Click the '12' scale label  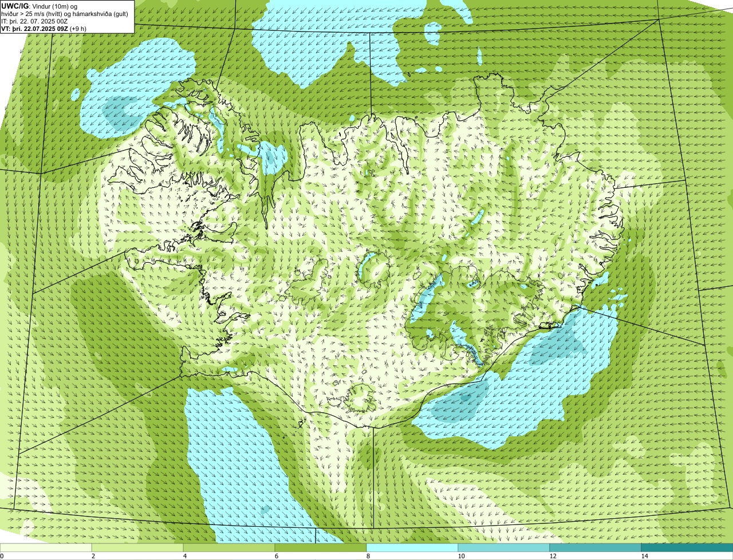click(553, 556)
